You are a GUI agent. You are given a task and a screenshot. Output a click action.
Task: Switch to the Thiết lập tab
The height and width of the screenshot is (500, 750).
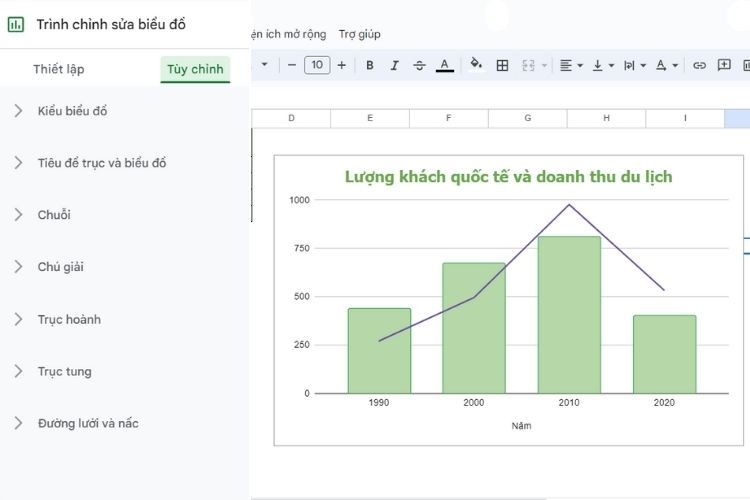click(59, 69)
